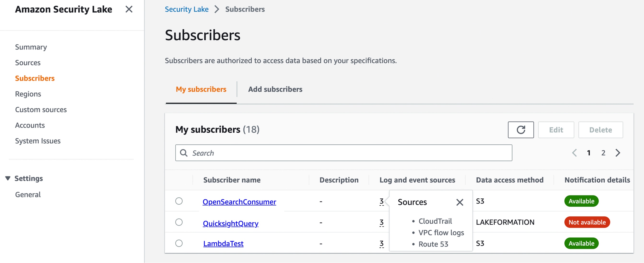Image resolution: width=644 pixels, height=263 pixels.
Task: Select the LambdaTest radio button
Action: 179,244
